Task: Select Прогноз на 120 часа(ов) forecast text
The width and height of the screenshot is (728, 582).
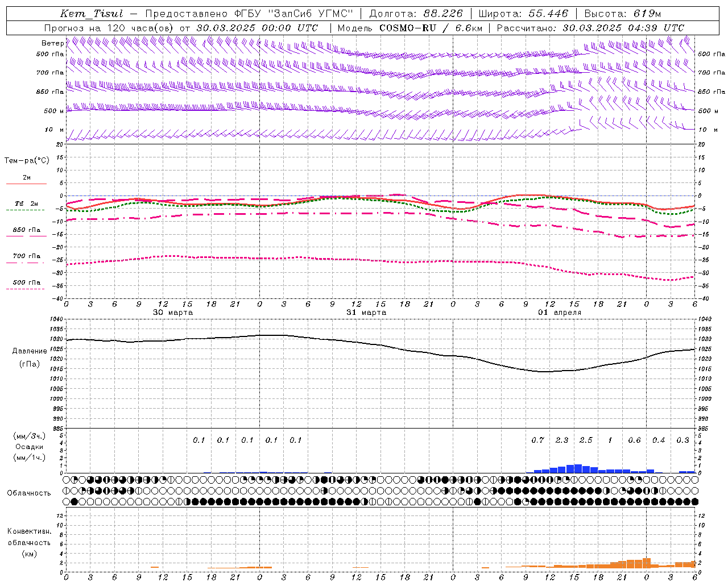Action: point(109,28)
